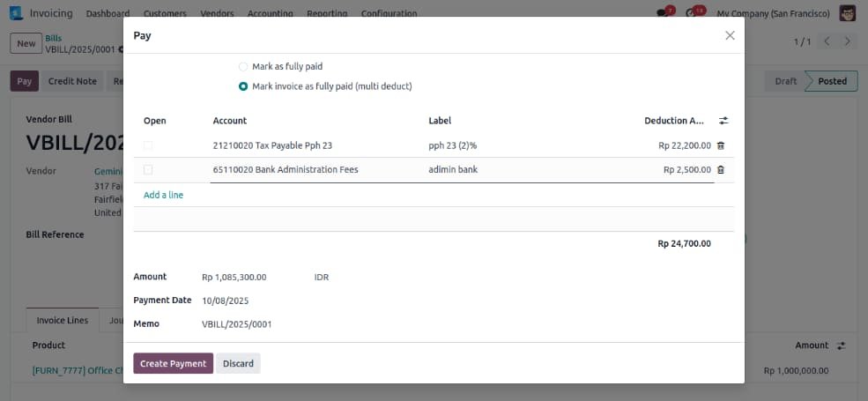Screen dimensions: 868x401
Task: Delete the Bank Administration Fees line
Action: click(721, 170)
